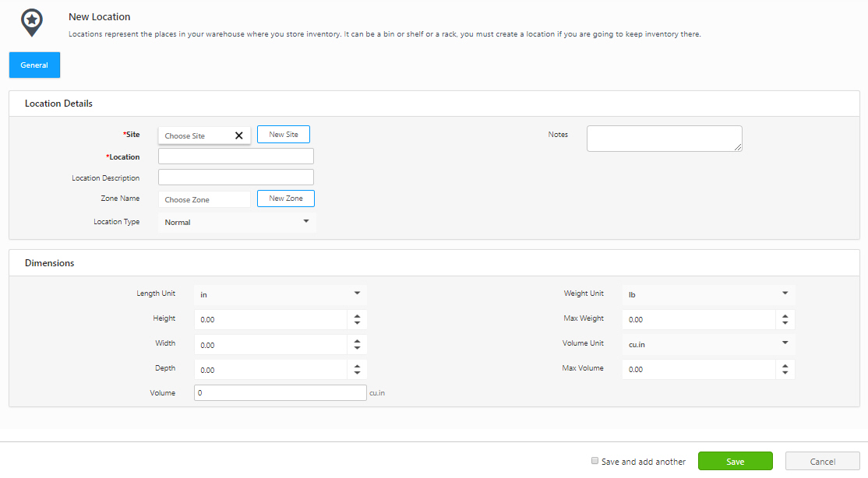Switch to the General tab
Screen dimensions: 868x478
34,65
